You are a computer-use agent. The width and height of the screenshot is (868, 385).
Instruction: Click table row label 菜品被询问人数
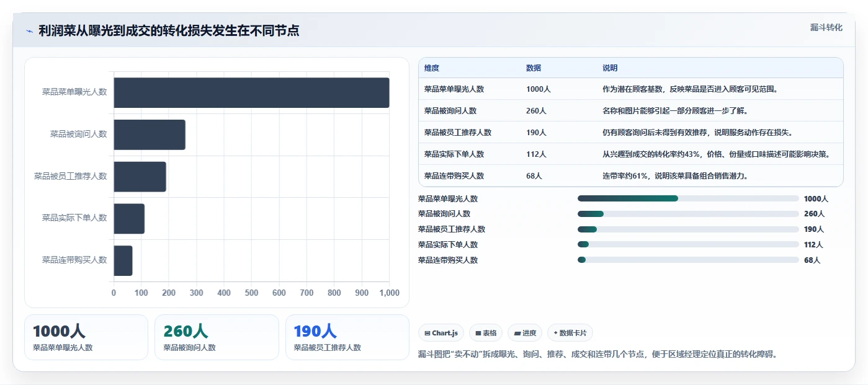coord(450,110)
